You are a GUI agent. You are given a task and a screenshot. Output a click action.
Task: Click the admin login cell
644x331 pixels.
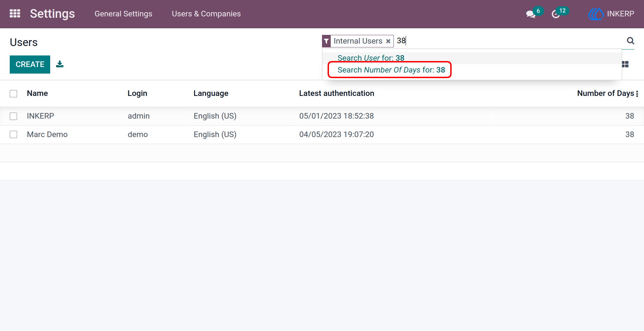(139, 116)
